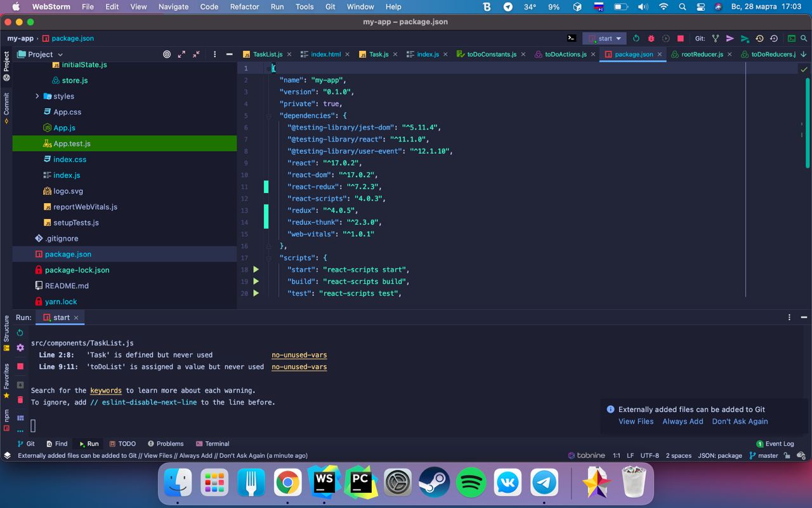Switch to the rootReducer.js editor tab
Viewport: 812px width, 508px height.
click(702, 54)
